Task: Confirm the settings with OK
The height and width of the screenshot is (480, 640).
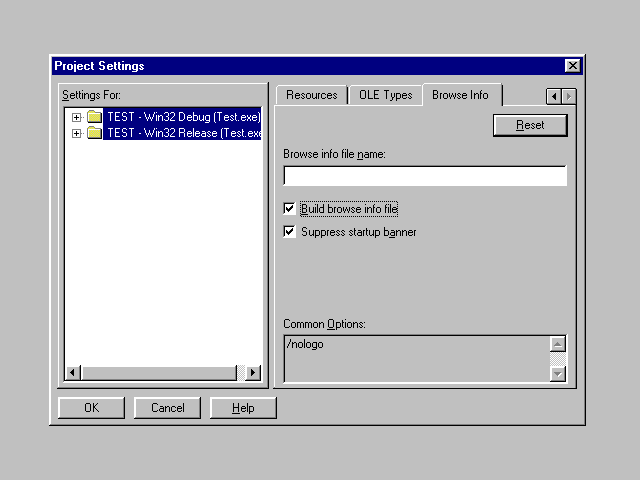Action: [x=91, y=408]
